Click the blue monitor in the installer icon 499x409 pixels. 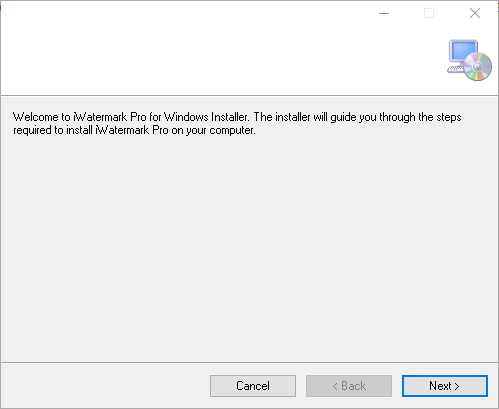pos(463,52)
